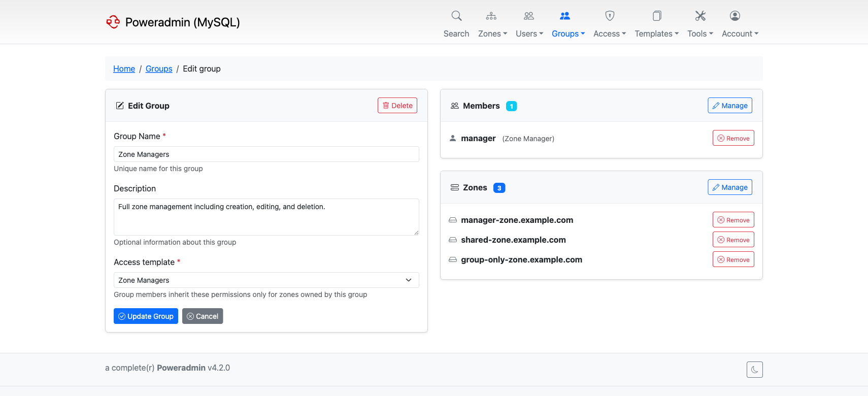Remove manager from group members
Image resolution: width=868 pixels, height=396 pixels.
(x=733, y=138)
